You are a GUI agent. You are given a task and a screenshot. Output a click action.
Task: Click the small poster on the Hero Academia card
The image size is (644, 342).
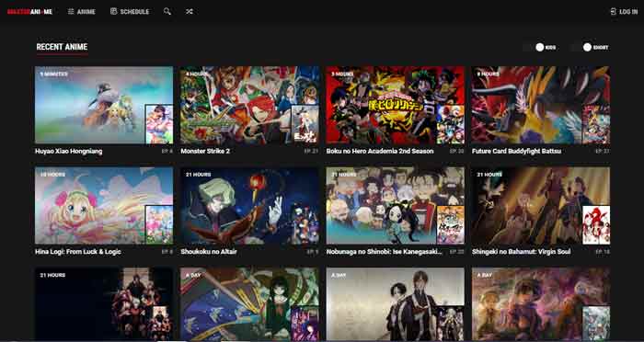click(451, 124)
